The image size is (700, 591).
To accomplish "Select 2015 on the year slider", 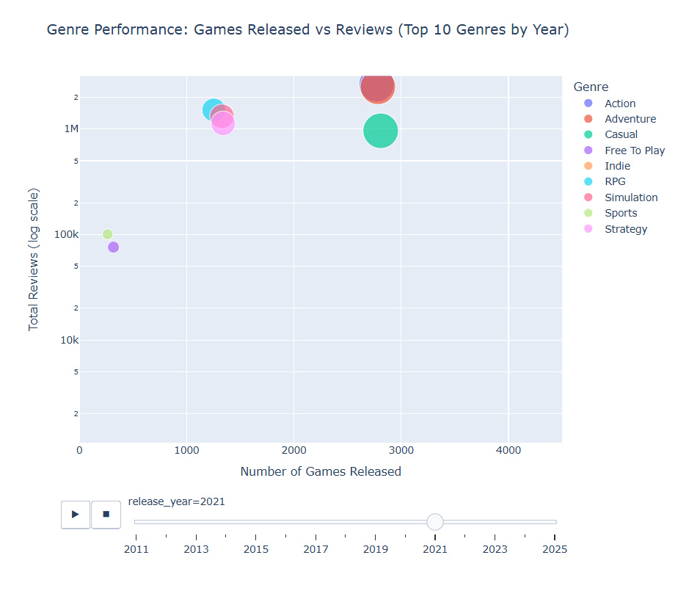I will point(256,522).
